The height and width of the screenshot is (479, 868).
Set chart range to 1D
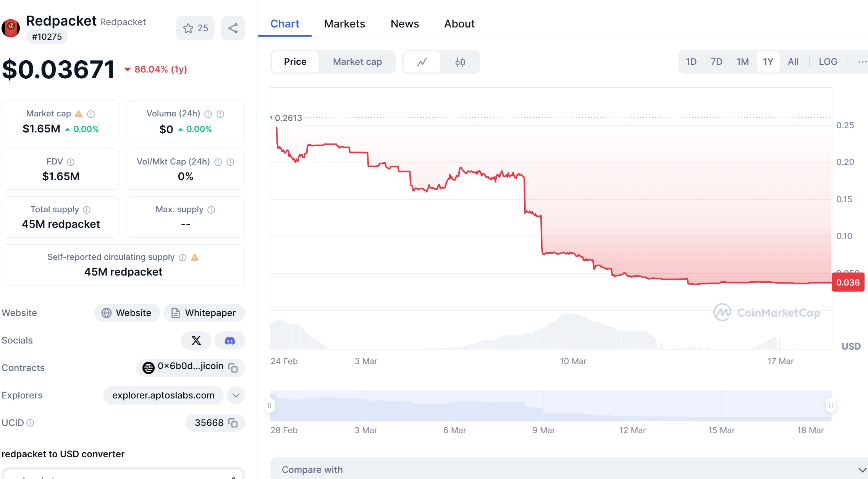[x=691, y=62]
